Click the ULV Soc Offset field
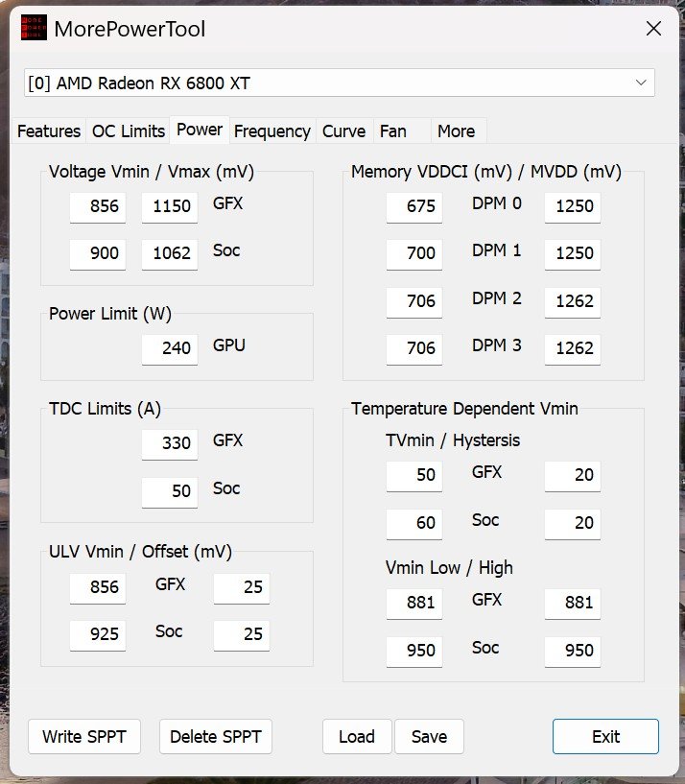Screen dimensions: 685x784 tap(242, 635)
